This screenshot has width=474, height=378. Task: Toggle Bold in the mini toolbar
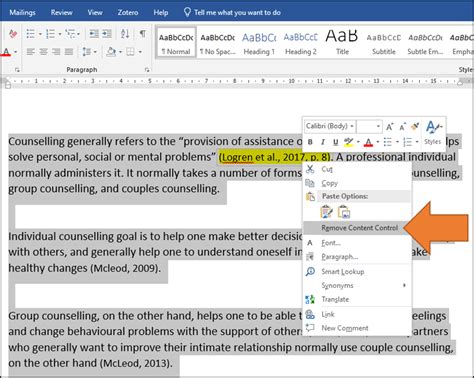point(310,142)
